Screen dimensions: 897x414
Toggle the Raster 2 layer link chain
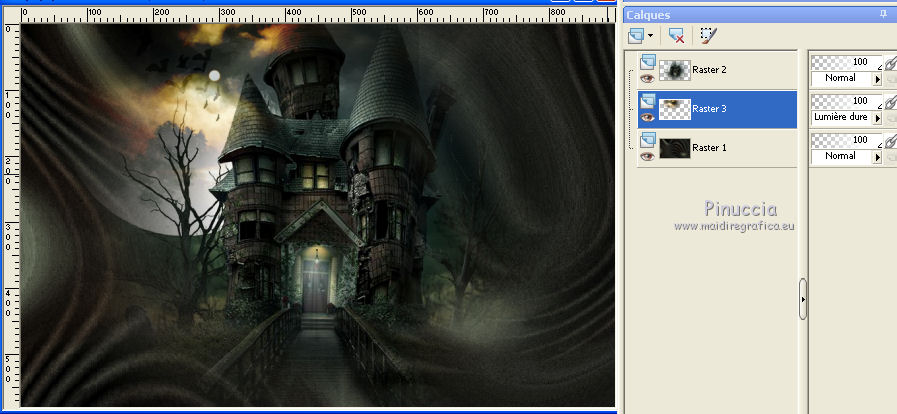coord(890,63)
